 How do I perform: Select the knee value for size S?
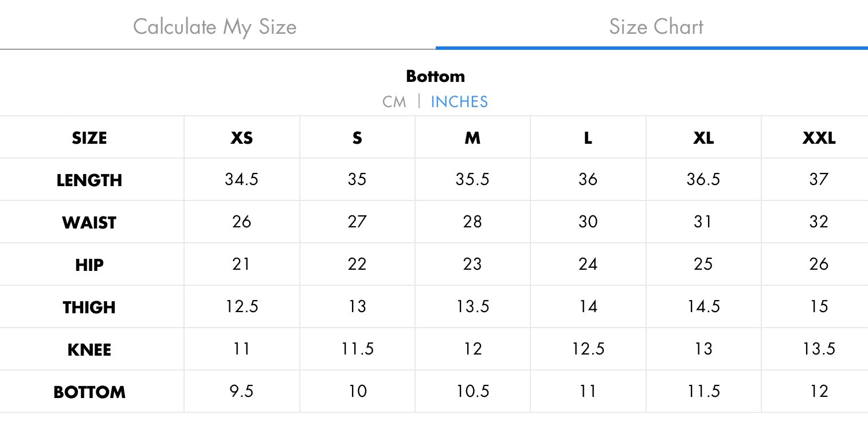point(357,349)
